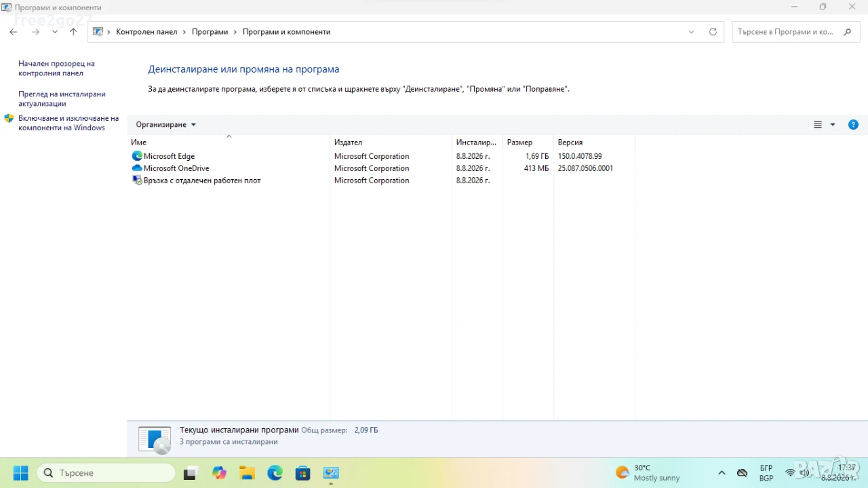Switch keyboard language 'БГР BGP'
868x488 pixels.
[766, 473]
